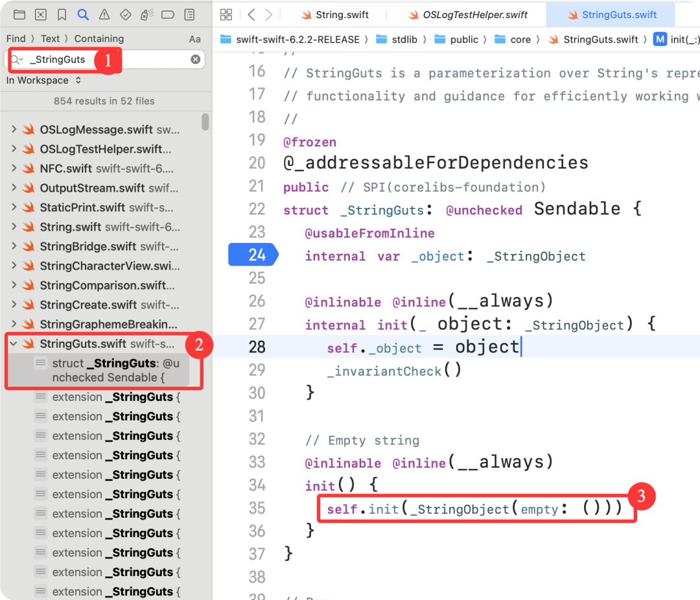
Task: Click the _StringGuts search input field
Action: tap(104, 60)
